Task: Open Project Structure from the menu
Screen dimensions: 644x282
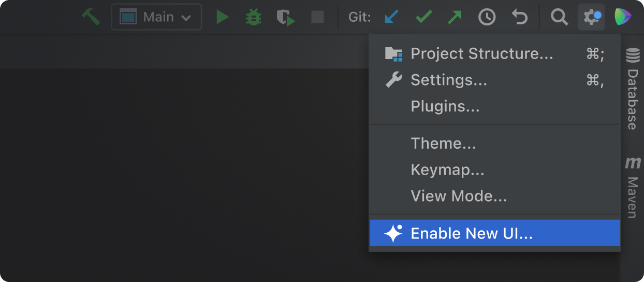Action: click(x=481, y=53)
